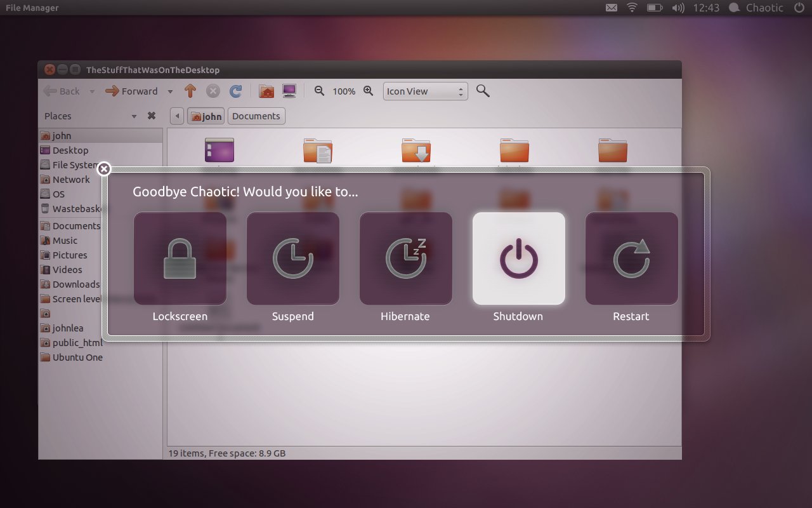Select the john path bar button
This screenshot has width=812, height=508.
point(206,116)
